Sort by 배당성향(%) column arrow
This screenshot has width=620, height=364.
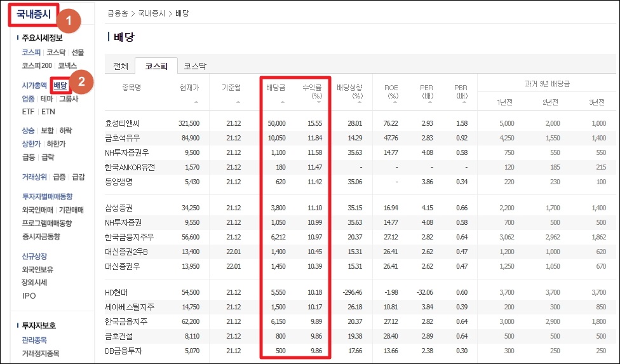click(360, 102)
